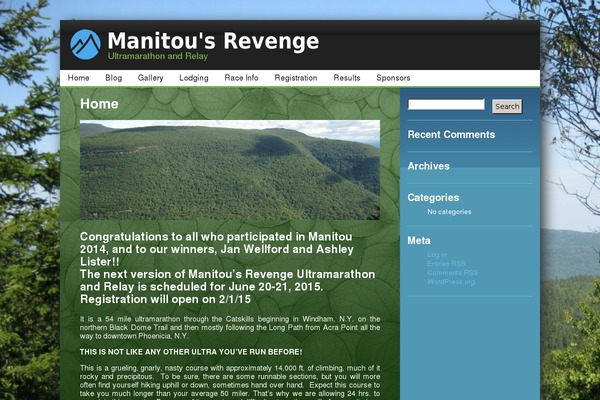Open the Comments RSS link
Image resolution: width=600 pixels, height=400 pixels.
tap(453, 273)
